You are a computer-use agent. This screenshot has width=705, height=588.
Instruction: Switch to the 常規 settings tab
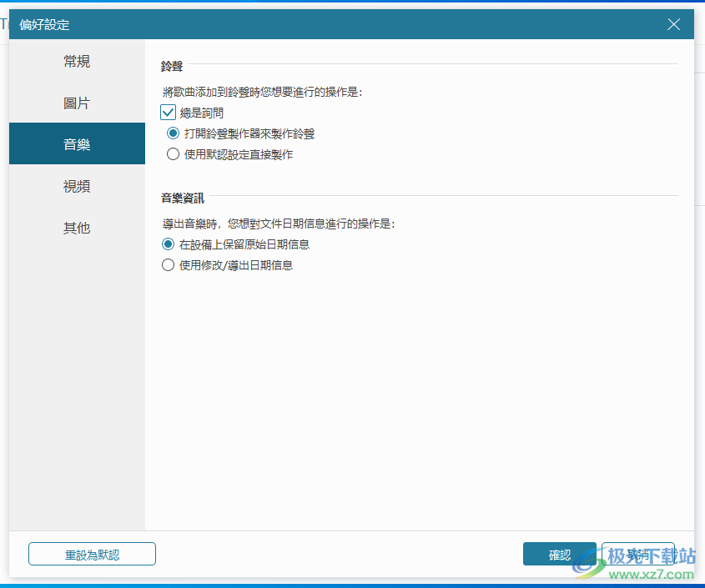[76, 61]
